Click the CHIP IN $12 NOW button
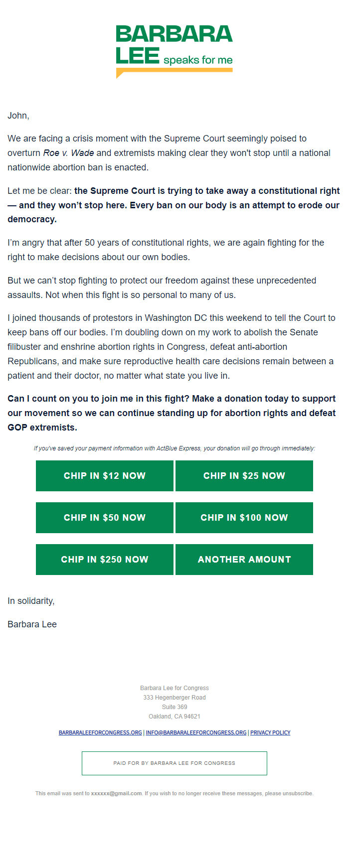This screenshot has height=868, width=349. tap(105, 476)
